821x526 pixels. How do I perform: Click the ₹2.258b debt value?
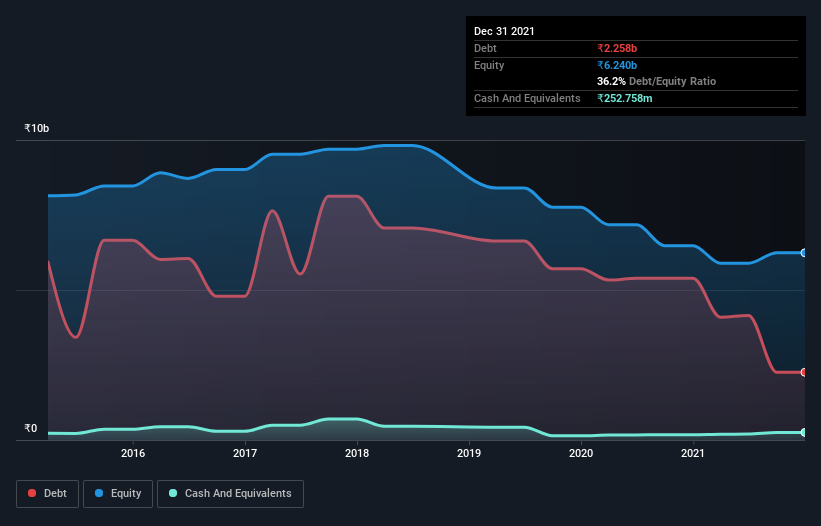(617, 48)
